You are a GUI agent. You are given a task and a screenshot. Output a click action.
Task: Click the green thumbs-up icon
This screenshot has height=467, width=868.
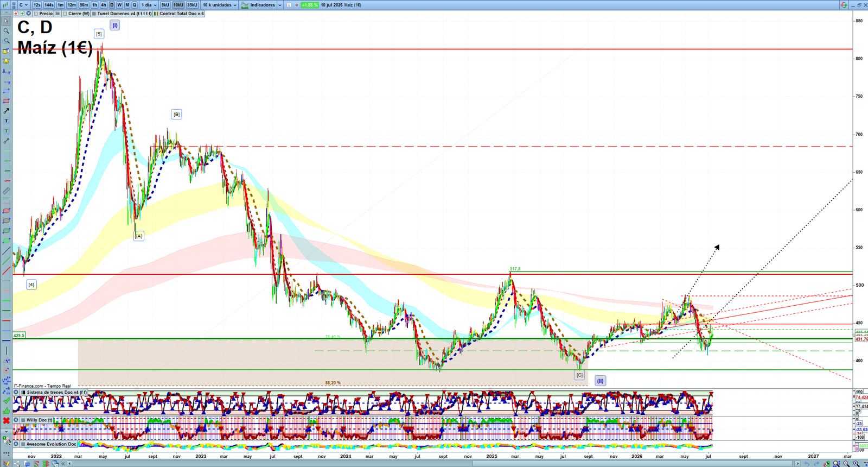tap(7, 411)
